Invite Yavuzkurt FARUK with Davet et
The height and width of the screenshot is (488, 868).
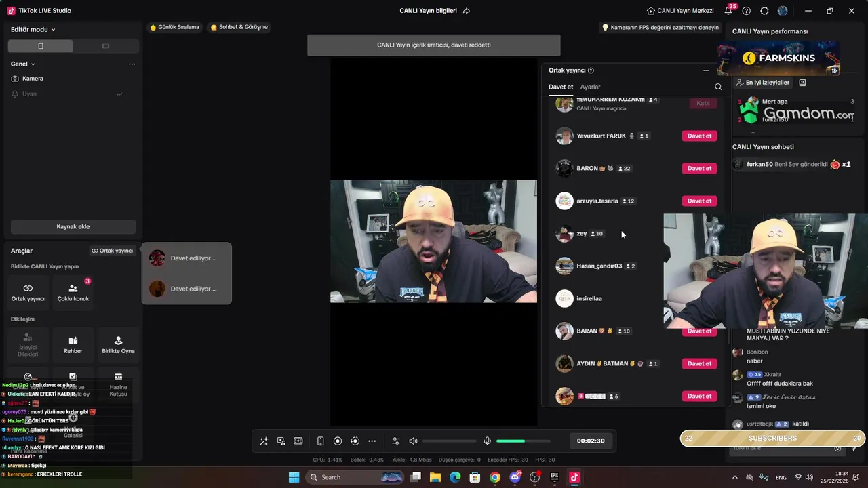[x=699, y=136]
